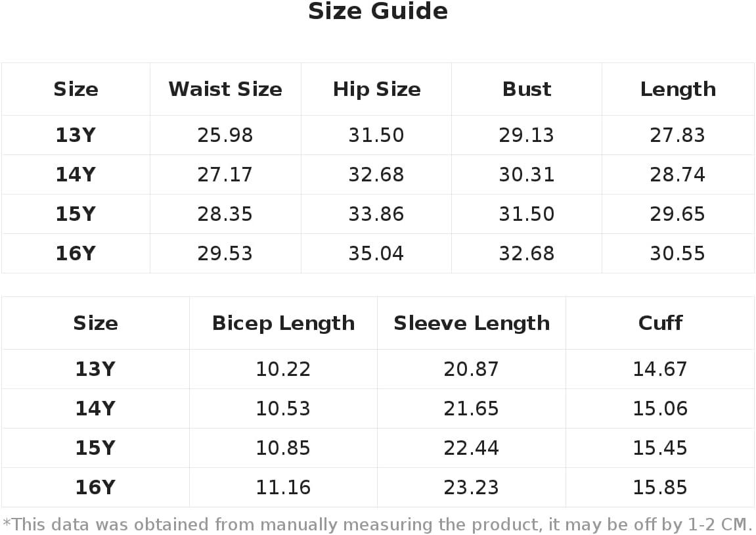This screenshot has width=756, height=535.
Task: Click waist value 27.17 for 14Y
Action: (x=225, y=175)
